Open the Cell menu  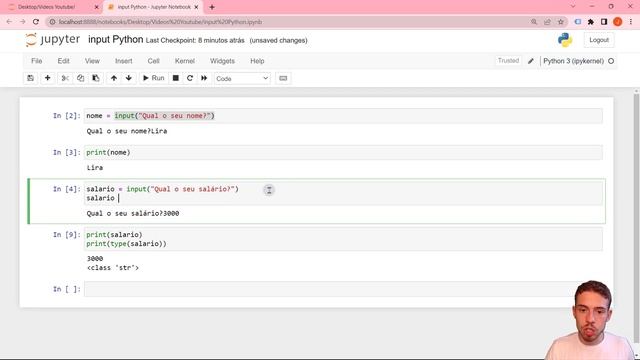153,61
